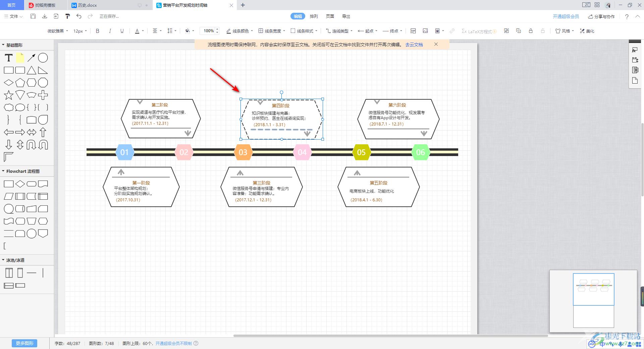Open line spacing dropdown
The width and height of the screenshot is (644, 349).
click(x=171, y=31)
